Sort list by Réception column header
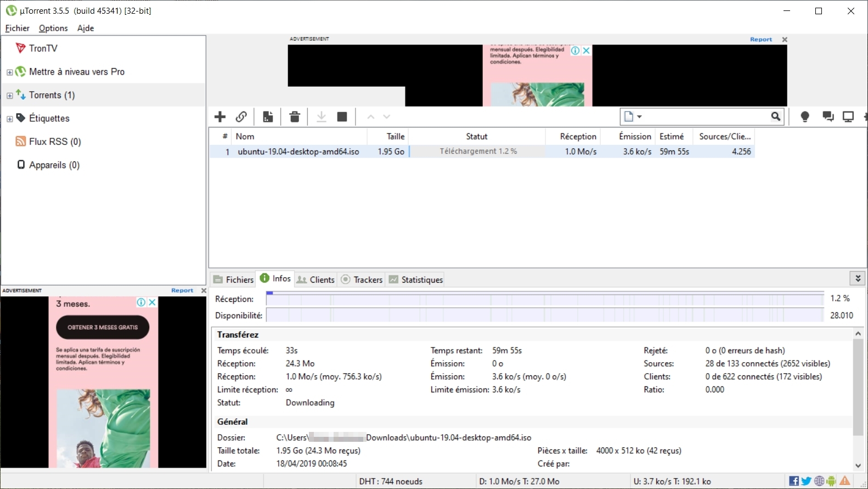 (573, 136)
